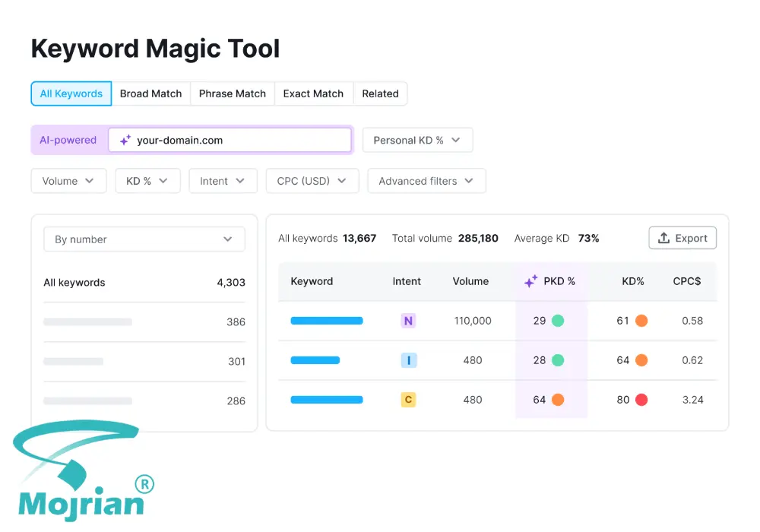Click the Keyword column header
The width and height of the screenshot is (760, 532).
[x=312, y=281]
